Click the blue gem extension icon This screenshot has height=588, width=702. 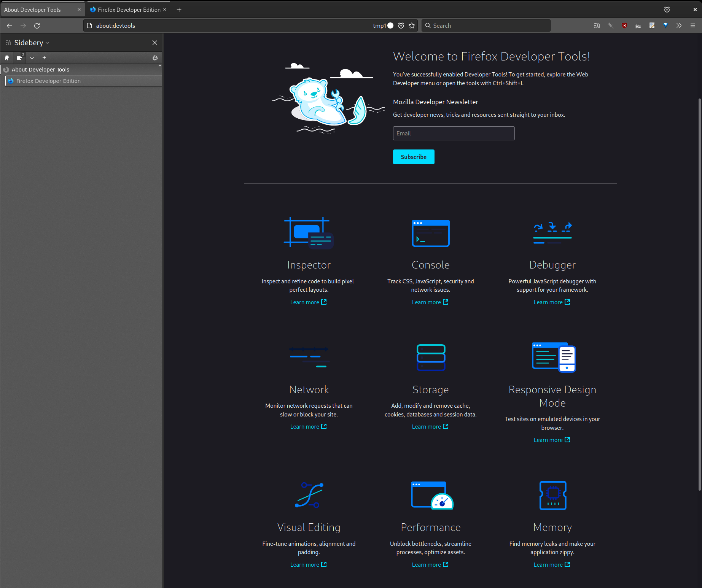coord(665,25)
